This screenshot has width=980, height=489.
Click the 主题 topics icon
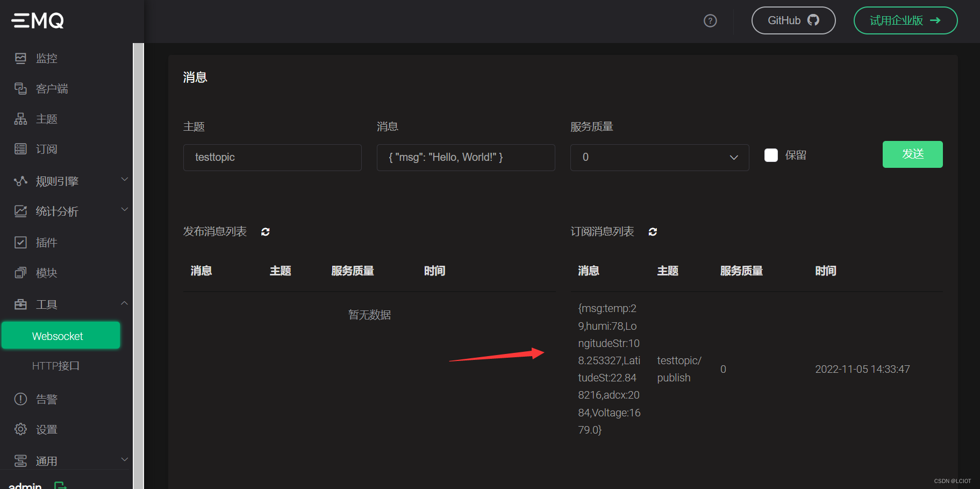click(20, 119)
